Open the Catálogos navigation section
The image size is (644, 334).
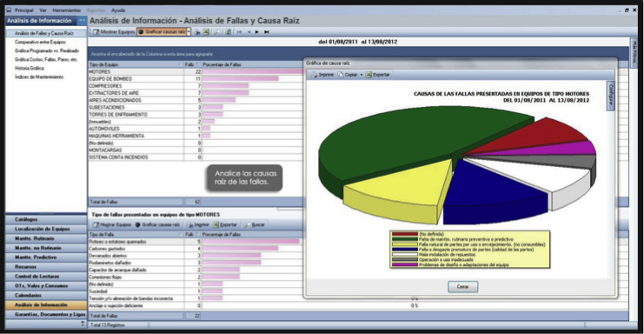(x=46, y=219)
